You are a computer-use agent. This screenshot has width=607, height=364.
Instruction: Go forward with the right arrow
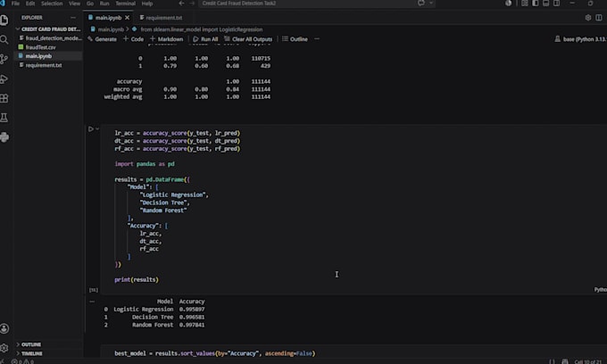(x=192, y=3)
